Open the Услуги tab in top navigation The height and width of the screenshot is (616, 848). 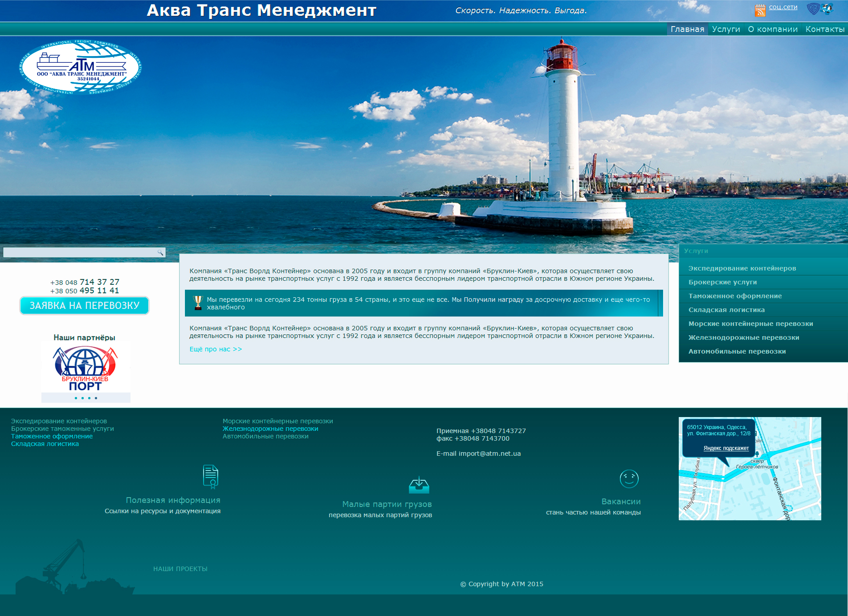pyautogui.click(x=726, y=29)
